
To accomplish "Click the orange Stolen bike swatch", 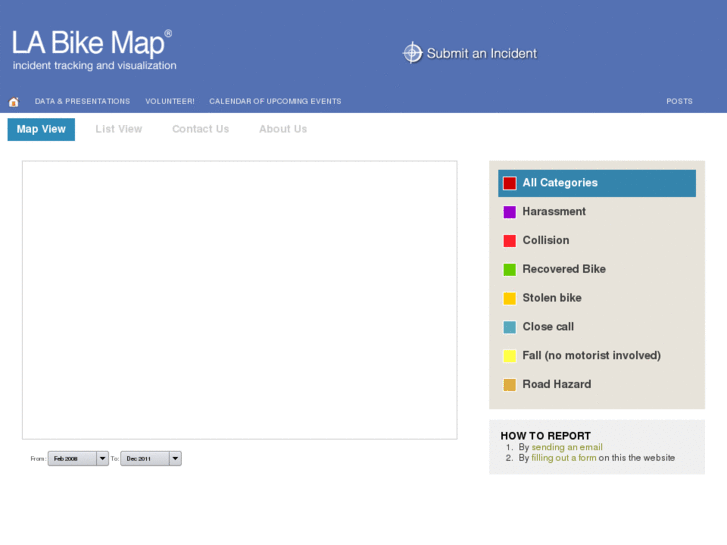I will click(510, 298).
